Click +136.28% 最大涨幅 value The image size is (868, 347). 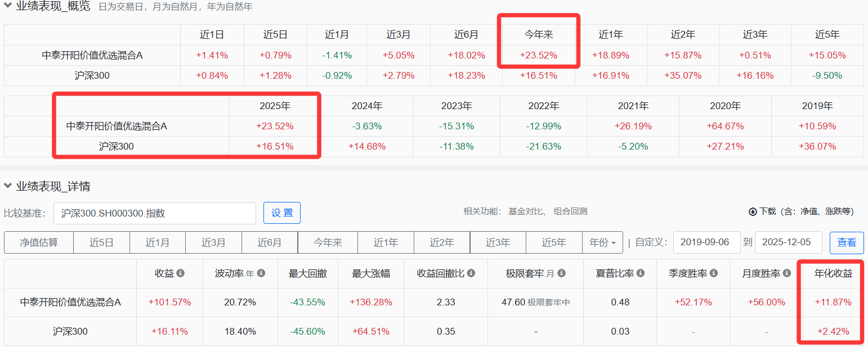click(371, 302)
